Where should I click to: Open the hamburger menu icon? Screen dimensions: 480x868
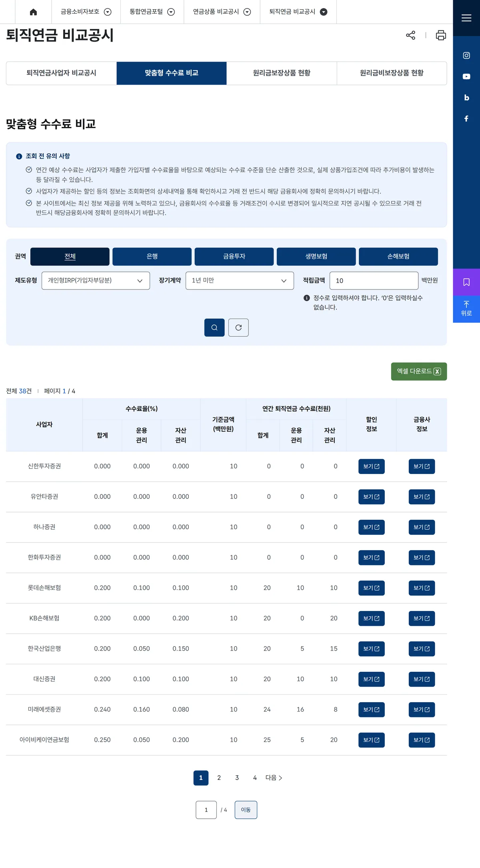(x=466, y=18)
